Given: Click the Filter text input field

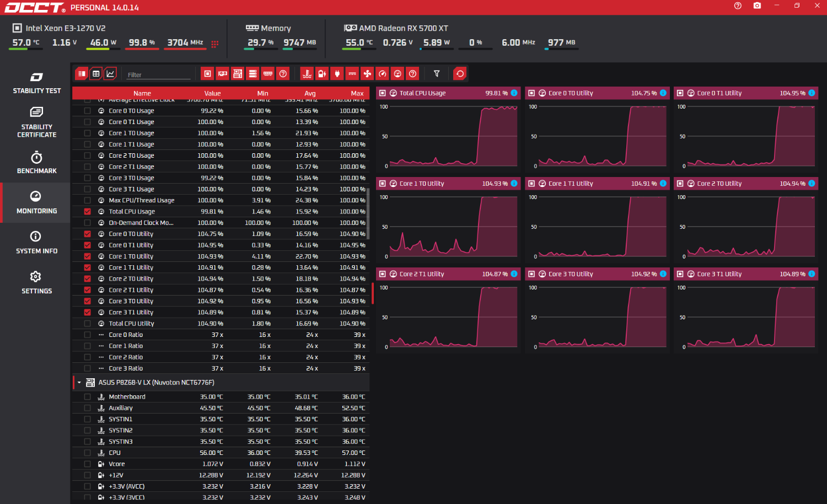Looking at the screenshot, I should (158, 75).
